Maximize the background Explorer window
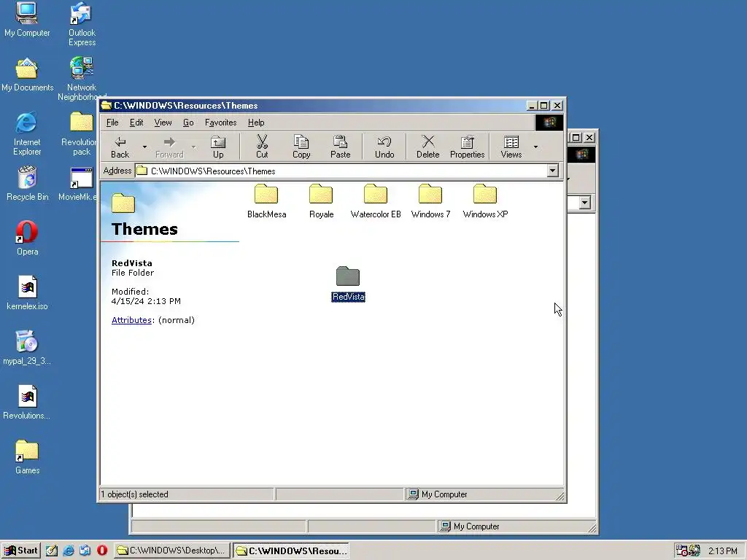Viewport: 747px width, 560px height. click(576, 138)
